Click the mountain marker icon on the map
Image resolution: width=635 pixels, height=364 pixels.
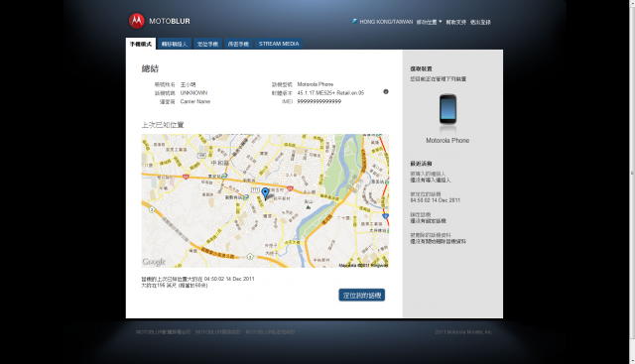[309, 207]
